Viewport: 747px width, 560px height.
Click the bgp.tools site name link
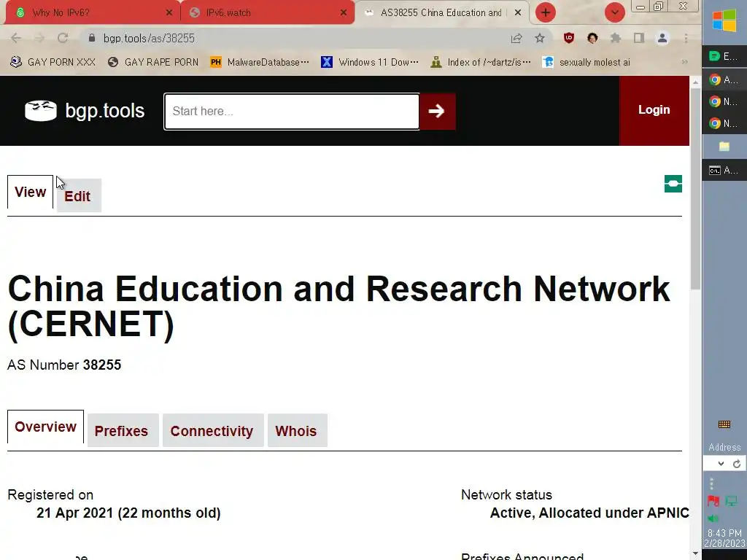click(104, 111)
